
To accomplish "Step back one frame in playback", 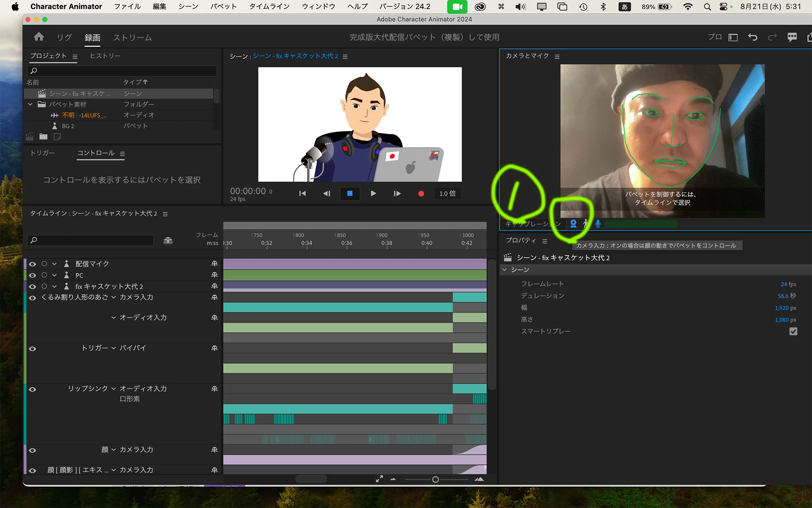I will tap(326, 193).
